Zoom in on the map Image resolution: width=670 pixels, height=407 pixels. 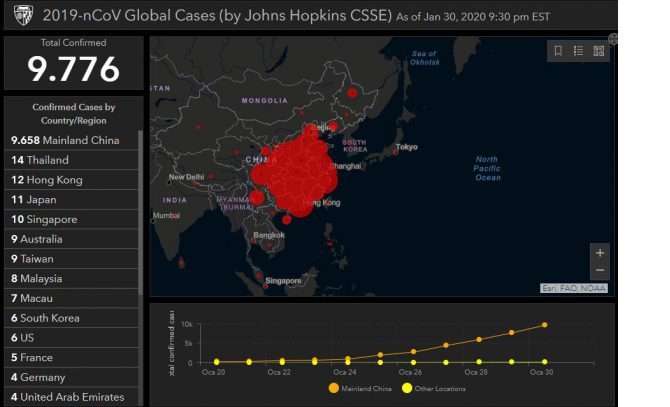[x=599, y=253]
